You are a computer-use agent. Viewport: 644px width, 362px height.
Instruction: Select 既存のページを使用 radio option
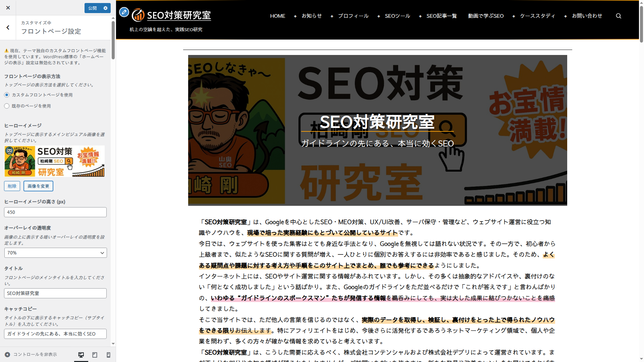coord(7,106)
